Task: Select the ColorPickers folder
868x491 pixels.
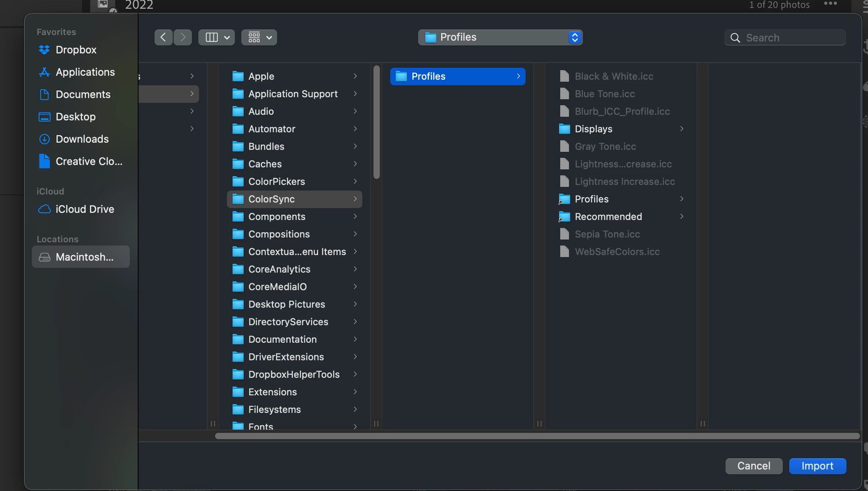Action: pos(276,182)
